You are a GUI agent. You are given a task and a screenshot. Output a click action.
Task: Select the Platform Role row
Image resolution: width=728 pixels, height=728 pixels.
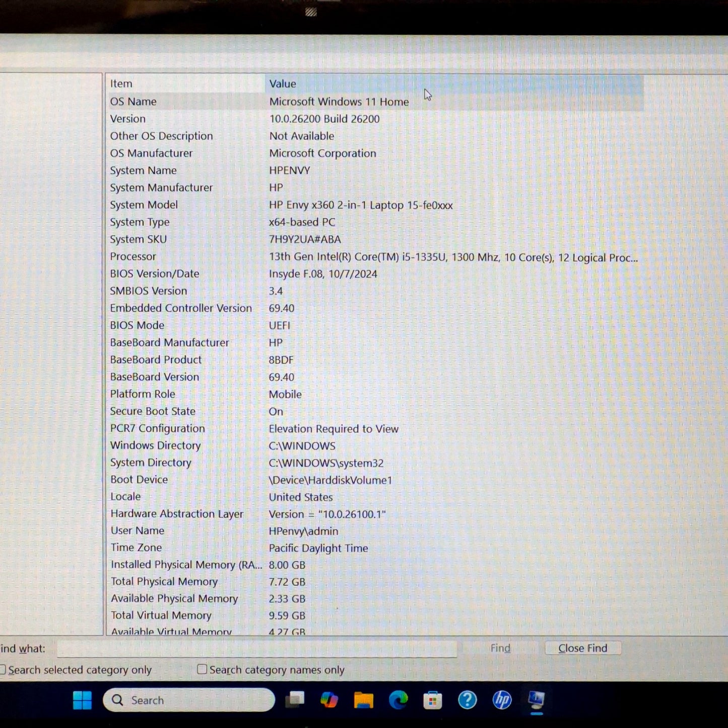coord(375,394)
